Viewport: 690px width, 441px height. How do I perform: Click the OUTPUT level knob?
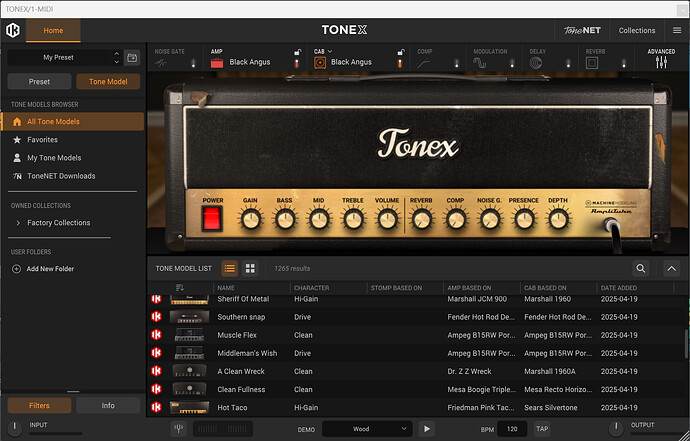pyautogui.click(x=616, y=427)
